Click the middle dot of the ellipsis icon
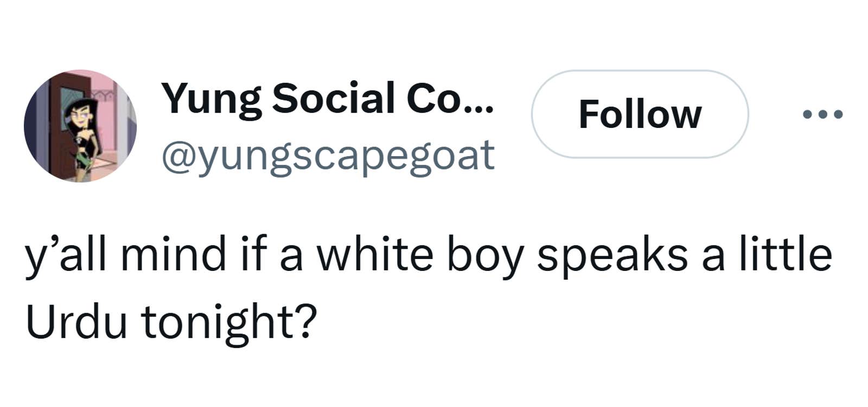Viewport: 868px width, 407px height. [x=822, y=114]
